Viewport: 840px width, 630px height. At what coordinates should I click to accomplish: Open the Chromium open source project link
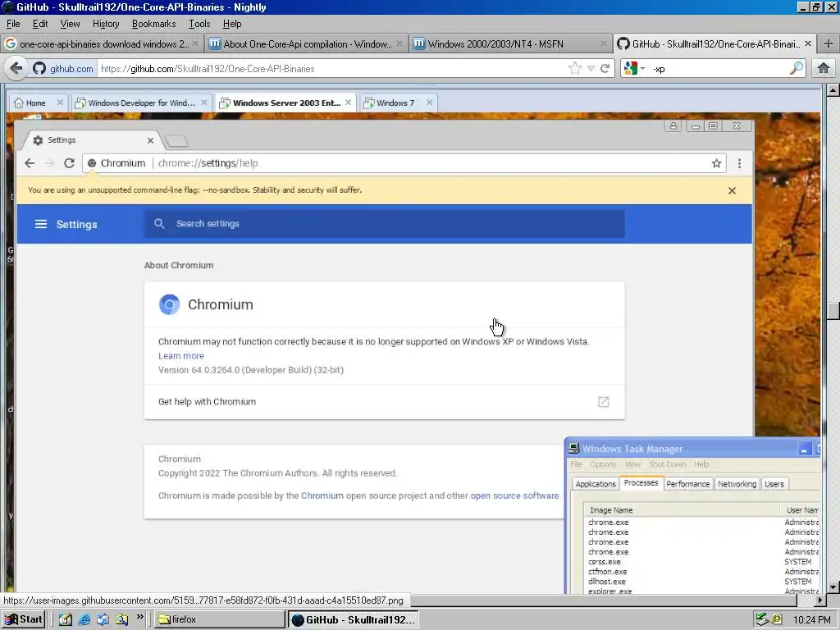point(322,495)
